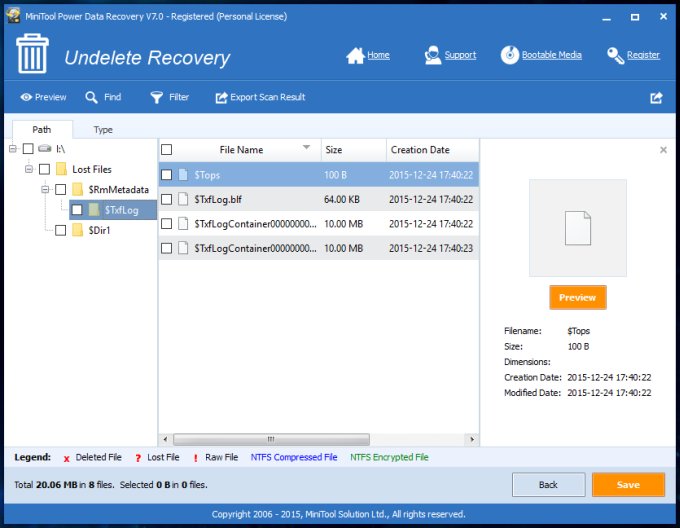Select the $TxfLog.blf file name

(218, 199)
